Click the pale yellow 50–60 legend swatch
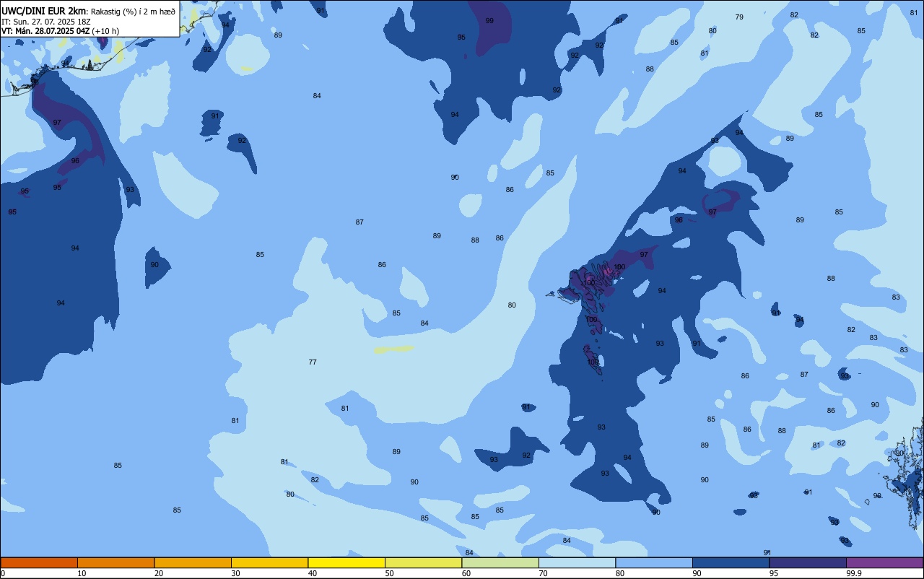 423,562
